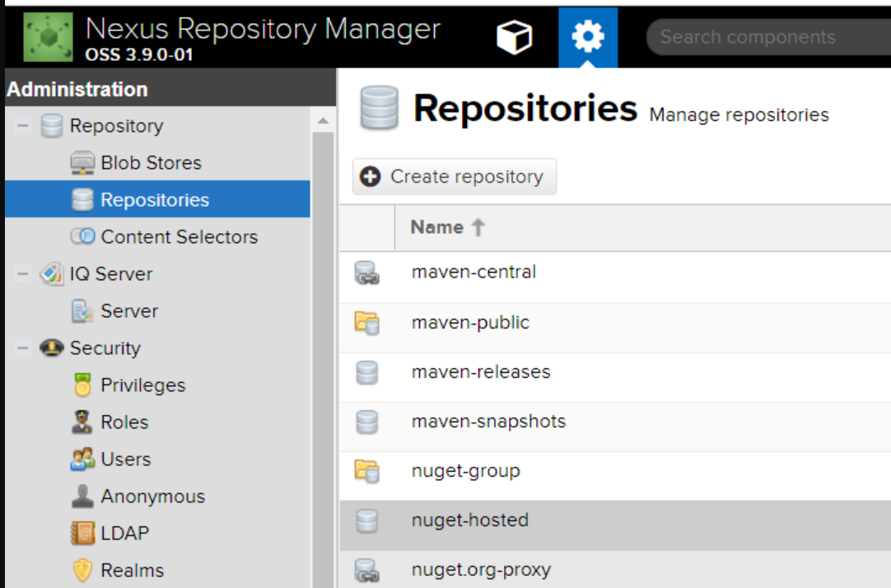Collapse the IQ Server tree node
The width and height of the screenshot is (891, 588).
point(23,274)
